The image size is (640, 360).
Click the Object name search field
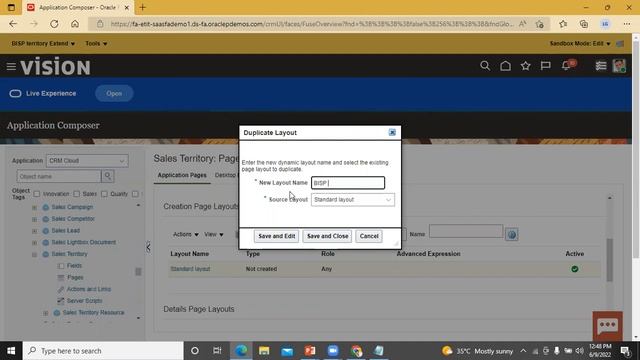tap(59, 176)
